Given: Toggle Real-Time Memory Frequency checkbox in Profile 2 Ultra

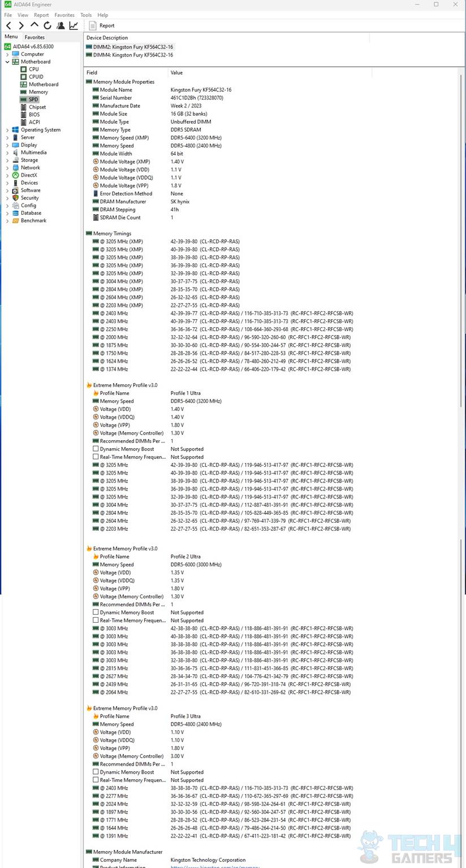Looking at the screenshot, I should tap(96, 620).
